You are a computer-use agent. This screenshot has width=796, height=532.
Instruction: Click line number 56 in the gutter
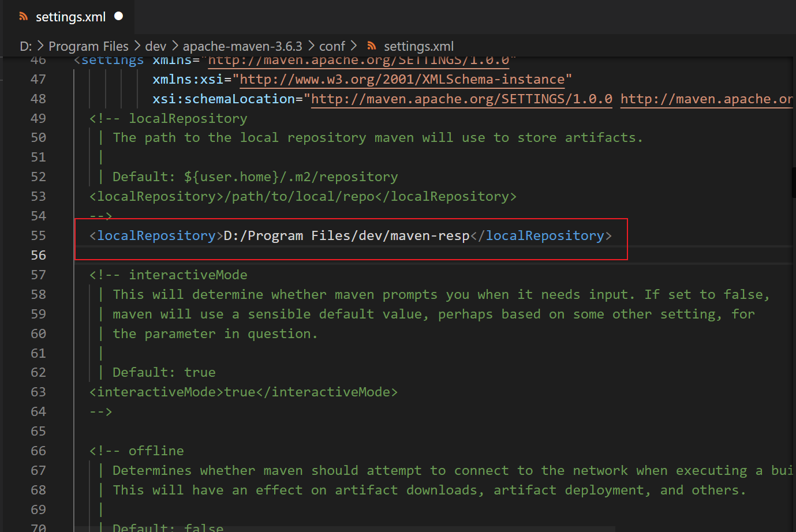click(x=38, y=255)
